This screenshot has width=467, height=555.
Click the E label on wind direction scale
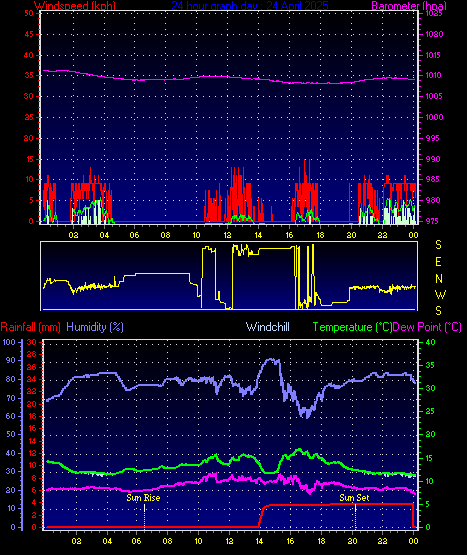click(438, 262)
